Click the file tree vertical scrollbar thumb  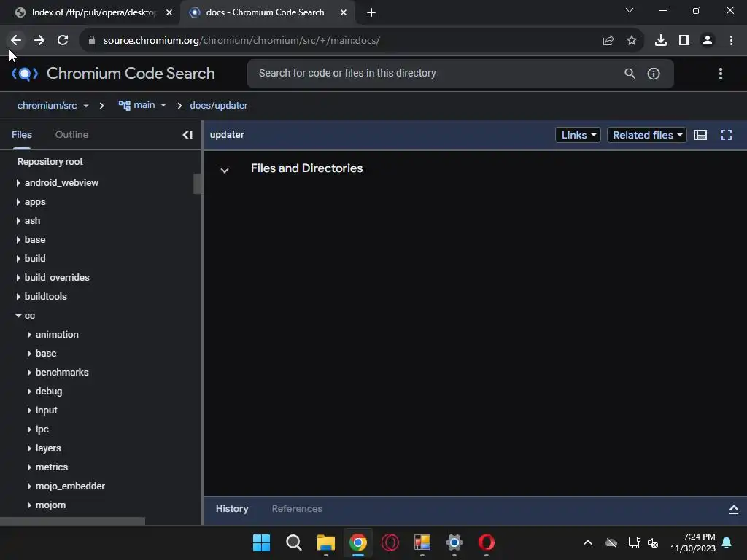pos(198,184)
